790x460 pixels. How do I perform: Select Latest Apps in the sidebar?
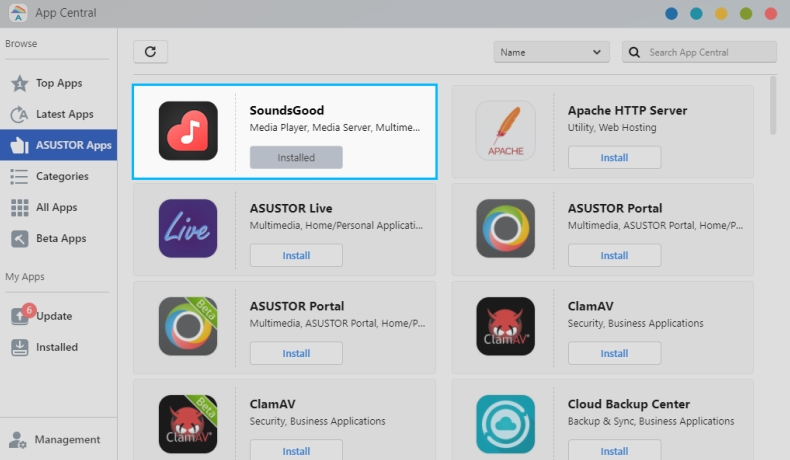[64, 114]
